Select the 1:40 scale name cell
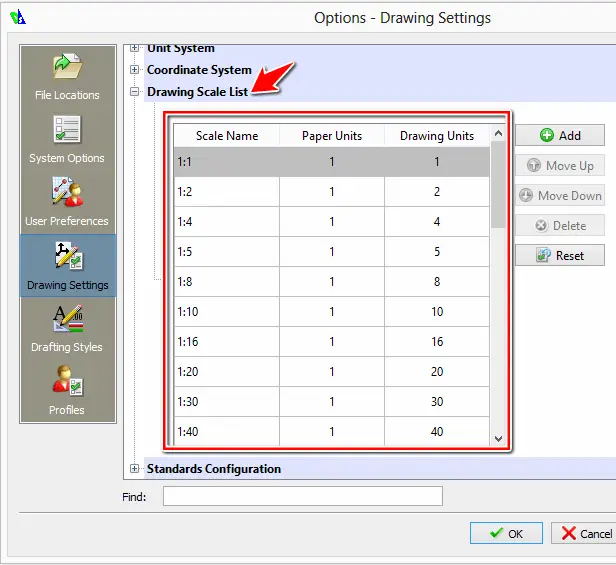616x565 pixels. point(227,431)
